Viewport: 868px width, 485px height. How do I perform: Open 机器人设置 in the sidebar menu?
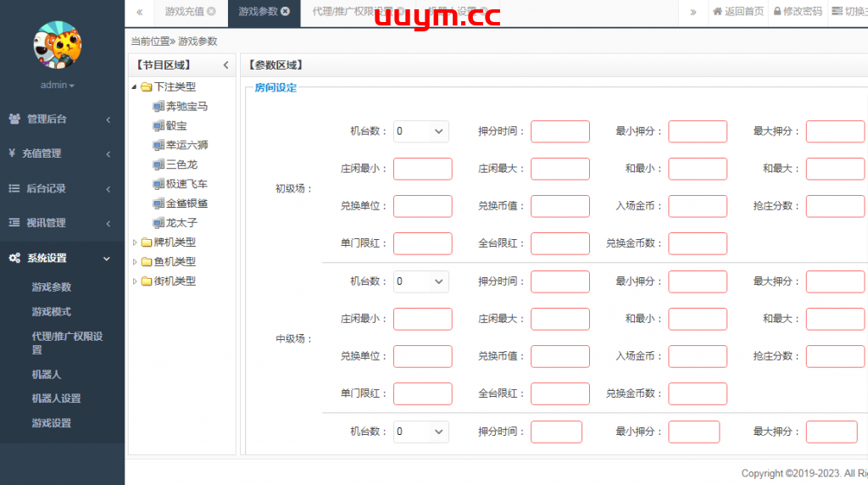pyautogui.click(x=56, y=399)
